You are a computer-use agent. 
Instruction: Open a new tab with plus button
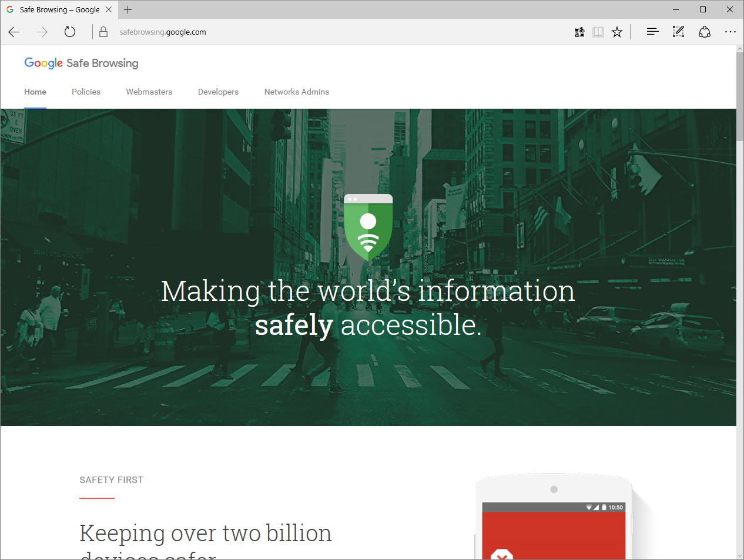[x=128, y=9]
